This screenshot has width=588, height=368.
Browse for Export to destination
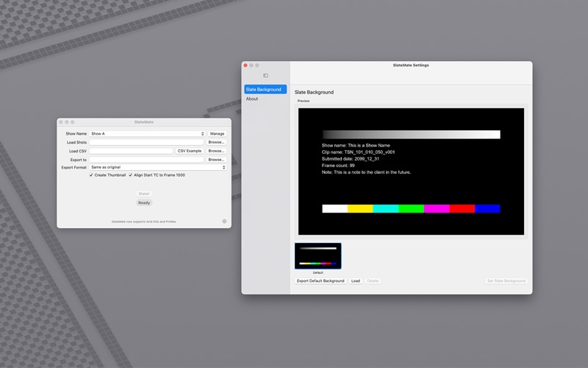tap(216, 160)
